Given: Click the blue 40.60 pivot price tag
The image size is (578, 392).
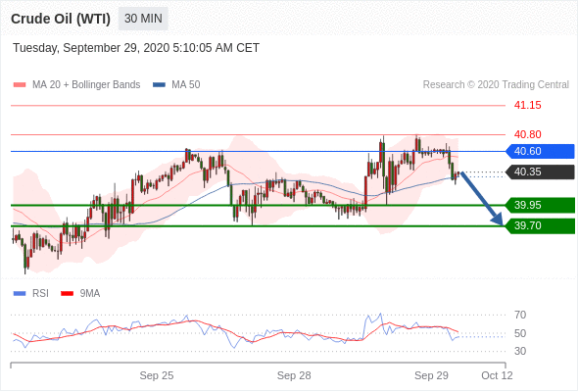Looking at the screenshot, I should 540,151.
